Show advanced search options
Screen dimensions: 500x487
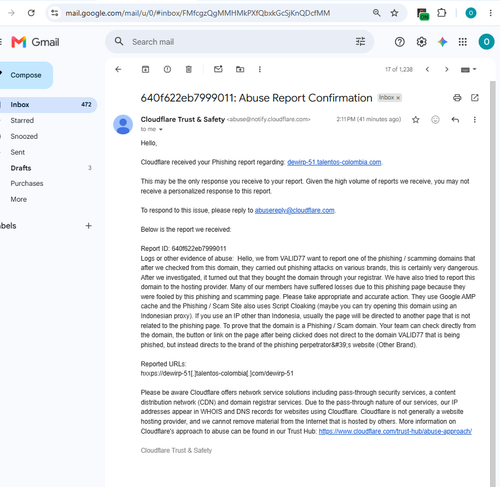click(x=360, y=42)
